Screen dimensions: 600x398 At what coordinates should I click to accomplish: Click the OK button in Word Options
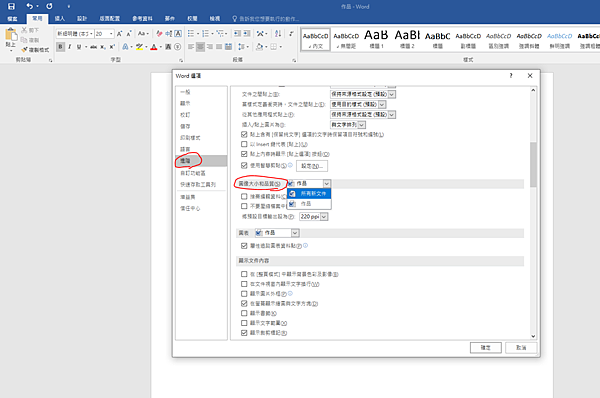pos(486,347)
